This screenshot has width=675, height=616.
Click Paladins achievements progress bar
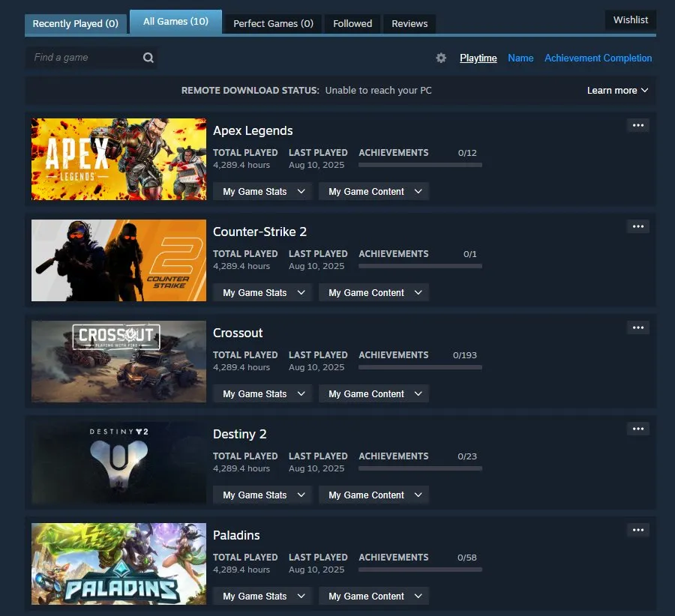[x=420, y=570]
